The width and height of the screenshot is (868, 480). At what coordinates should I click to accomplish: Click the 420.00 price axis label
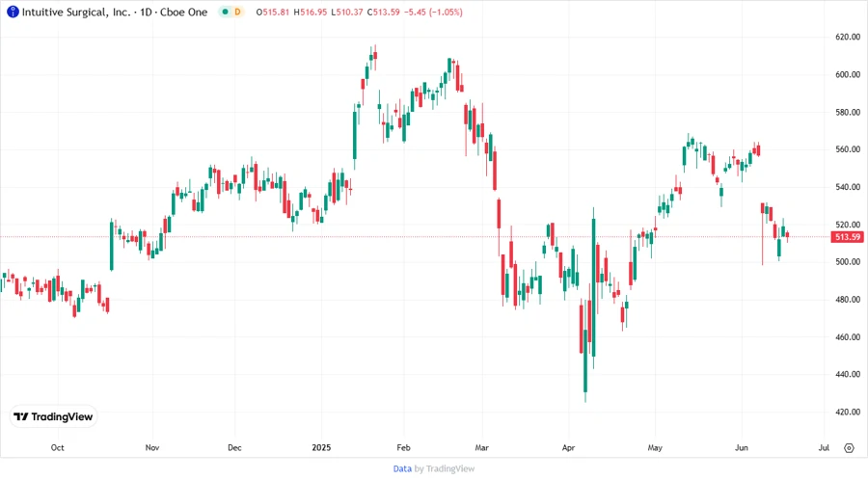848,412
